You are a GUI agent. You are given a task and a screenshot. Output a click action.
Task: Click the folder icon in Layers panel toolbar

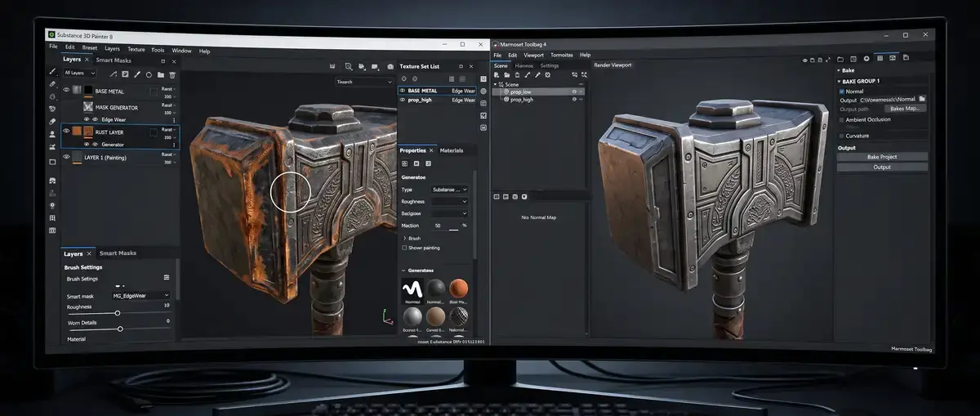[161, 74]
